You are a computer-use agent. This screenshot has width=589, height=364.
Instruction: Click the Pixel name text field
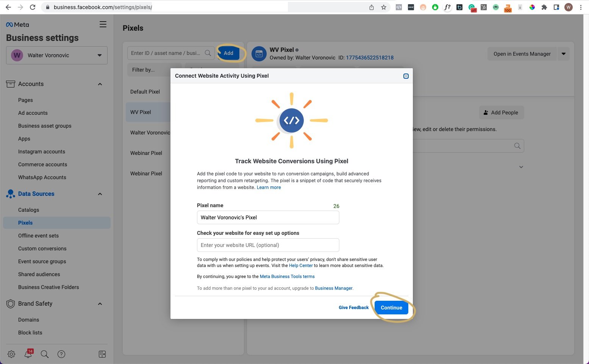268,217
